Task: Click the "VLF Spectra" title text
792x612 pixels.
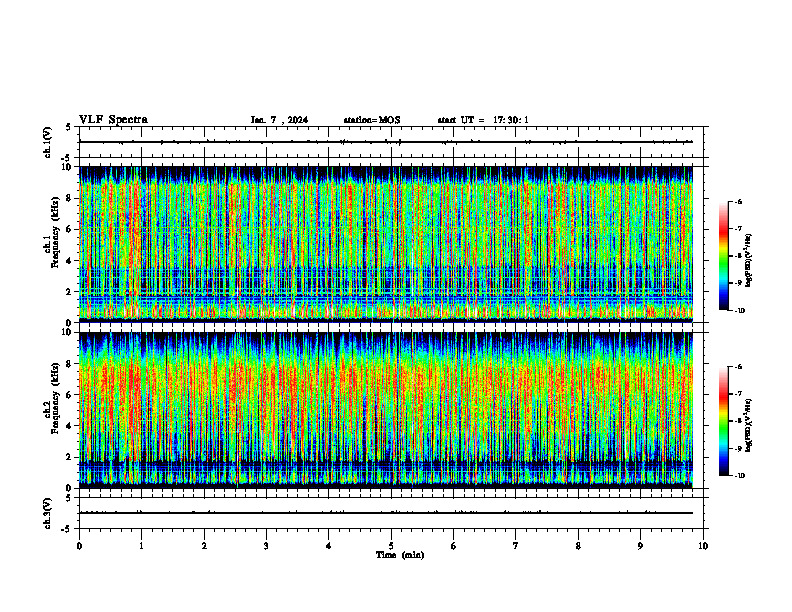Action: coord(114,120)
